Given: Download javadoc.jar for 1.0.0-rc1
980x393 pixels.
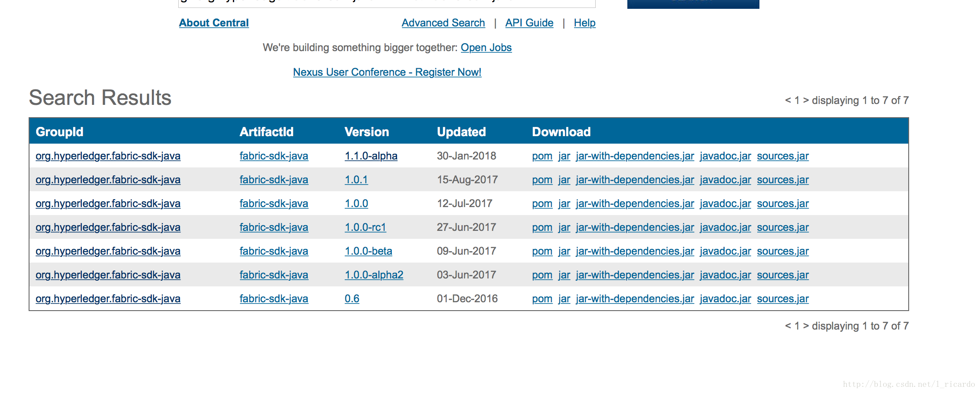Looking at the screenshot, I should click(x=725, y=227).
